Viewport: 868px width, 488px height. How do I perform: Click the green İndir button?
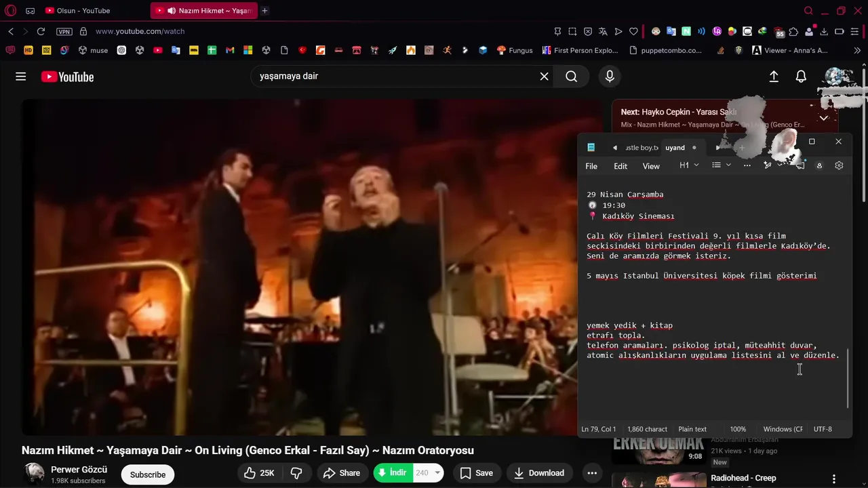[x=393, y=473]
